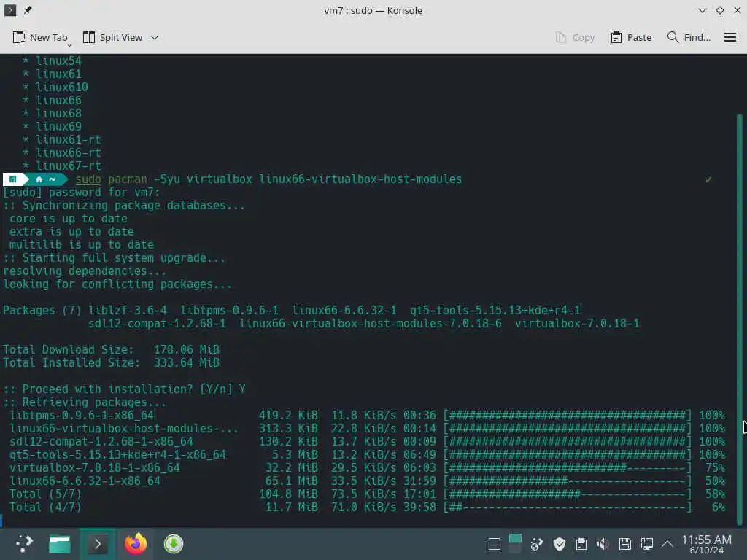Click the Copy toolbar button
The image size is (747, 560).
(x=575, y=37)
